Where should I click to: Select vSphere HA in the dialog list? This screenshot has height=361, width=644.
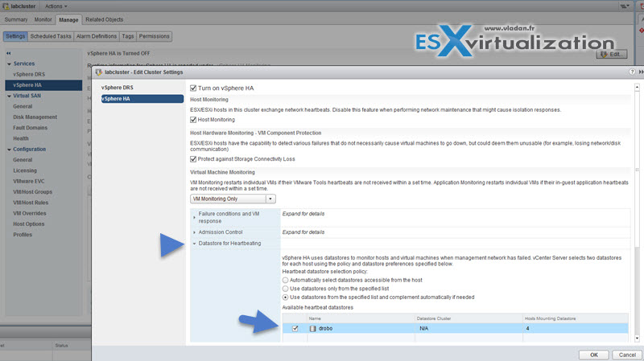click(142, 98)
